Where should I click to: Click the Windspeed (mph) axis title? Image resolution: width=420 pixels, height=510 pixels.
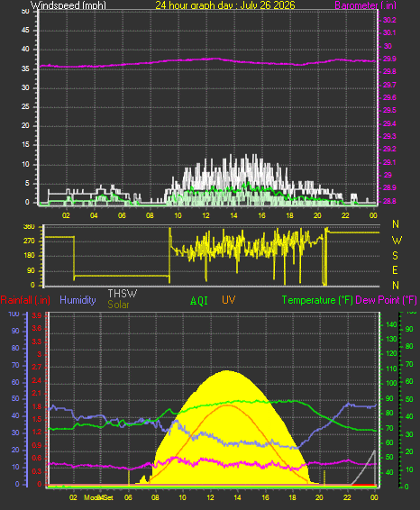point(68,5)
